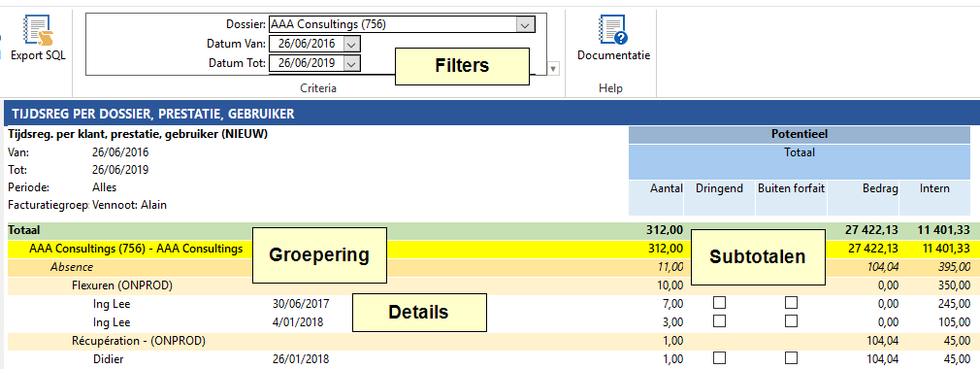980x369 pixels.
Task: Toggle Buiten forfait checkbox for Ing Lee 30/06/2017
Action: 791,303
